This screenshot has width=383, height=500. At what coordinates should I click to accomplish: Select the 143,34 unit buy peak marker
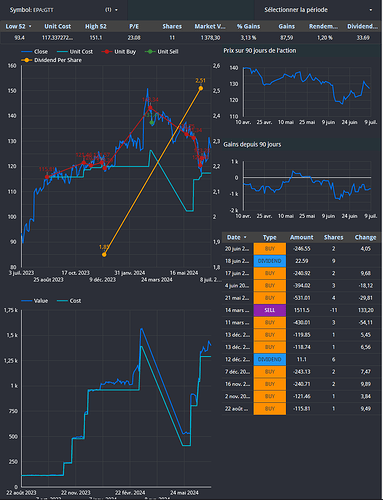150,108
